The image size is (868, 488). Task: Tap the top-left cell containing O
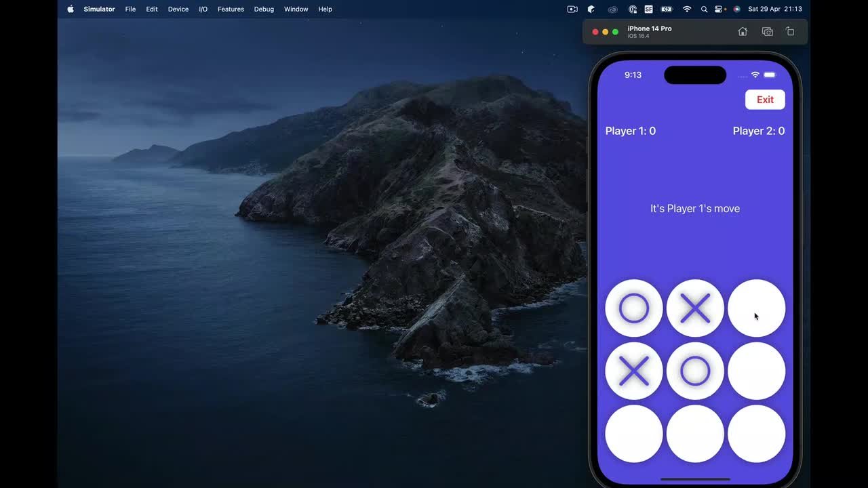point(634,308)
